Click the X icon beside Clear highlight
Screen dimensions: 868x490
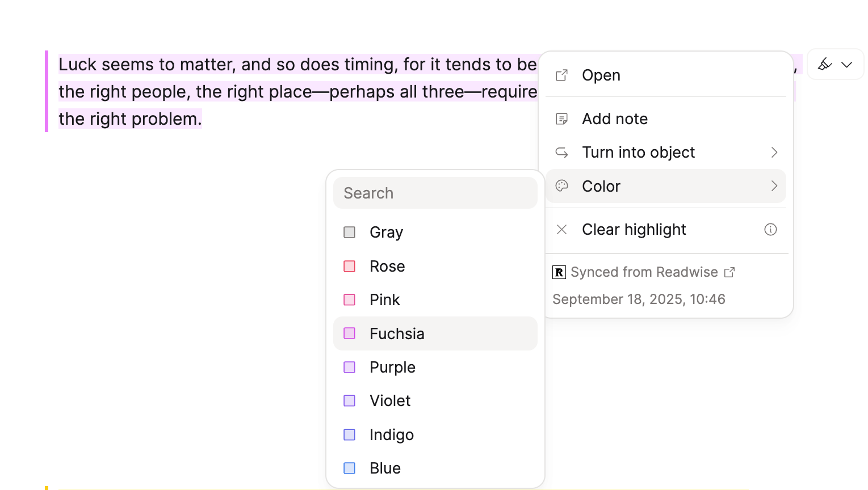tap(561, 229)
